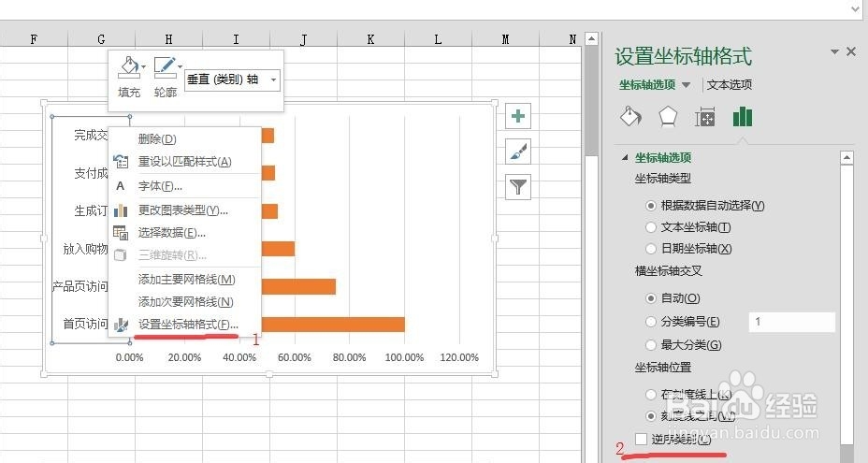Click the 60.00% horizontal axis label
This screenshot has height=463, width=868.
click(x=295, y=357)
